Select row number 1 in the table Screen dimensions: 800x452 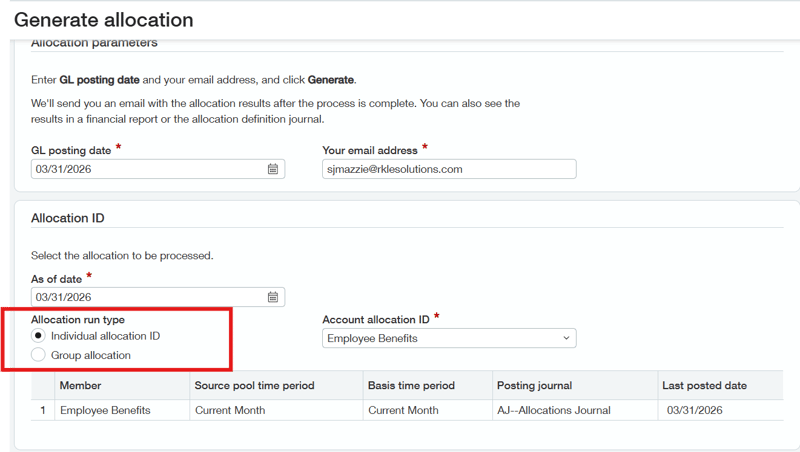coord(43,411)
